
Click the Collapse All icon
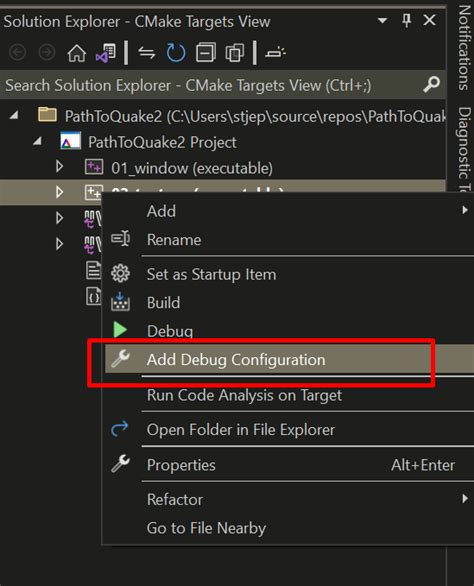(x=206, y=53)
